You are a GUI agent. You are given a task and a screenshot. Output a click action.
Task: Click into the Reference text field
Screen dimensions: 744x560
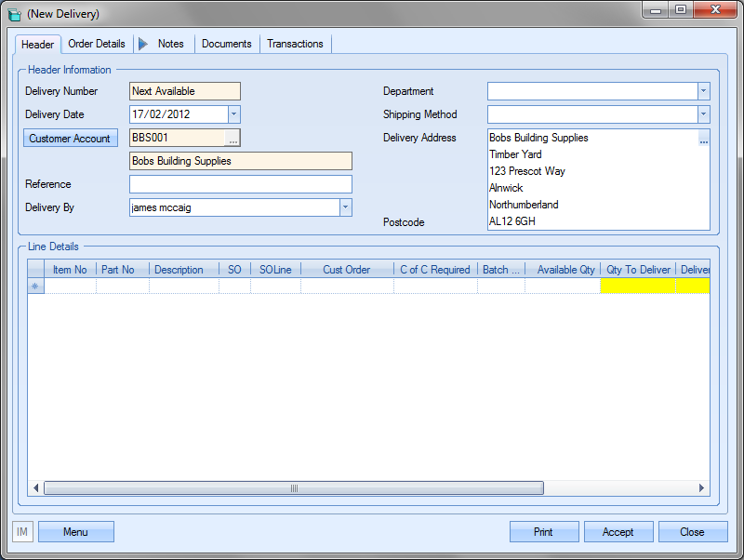click(x=241, y=184)
